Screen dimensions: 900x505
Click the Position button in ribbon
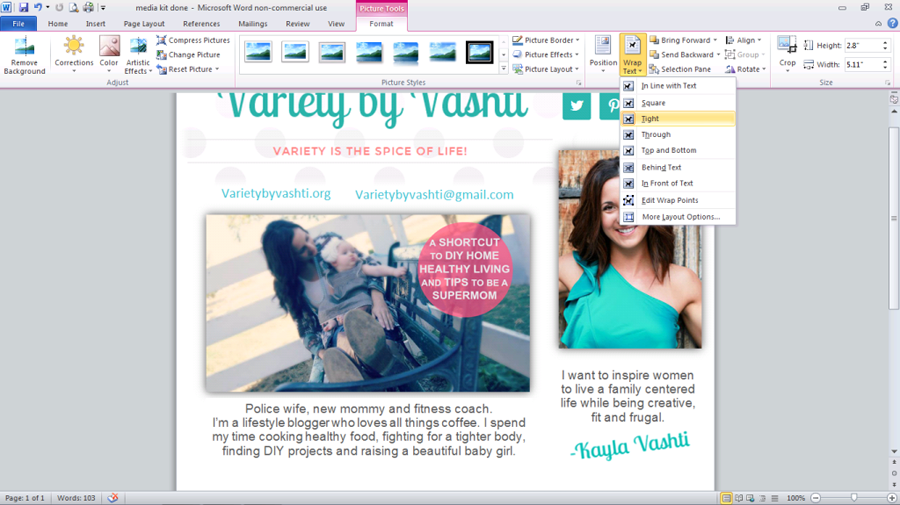603,53
